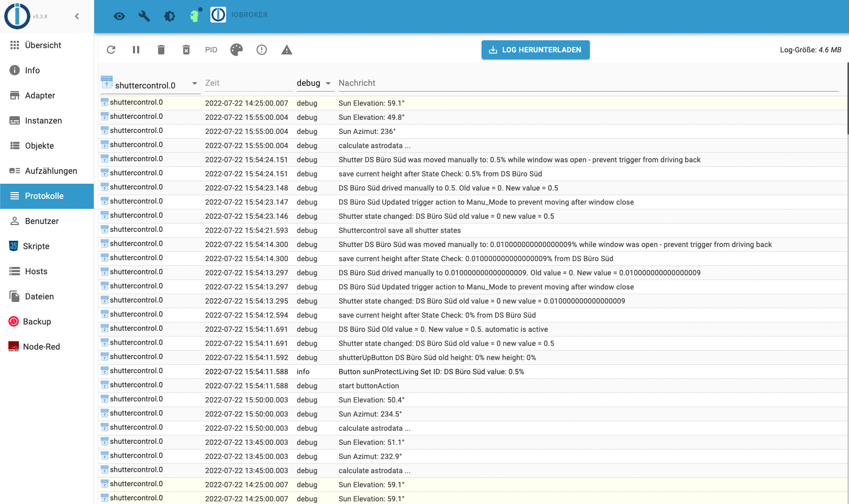Open the wrench settings icon
Screen dimensions: 849x504
pyautogui.click(x=144, y=16)
